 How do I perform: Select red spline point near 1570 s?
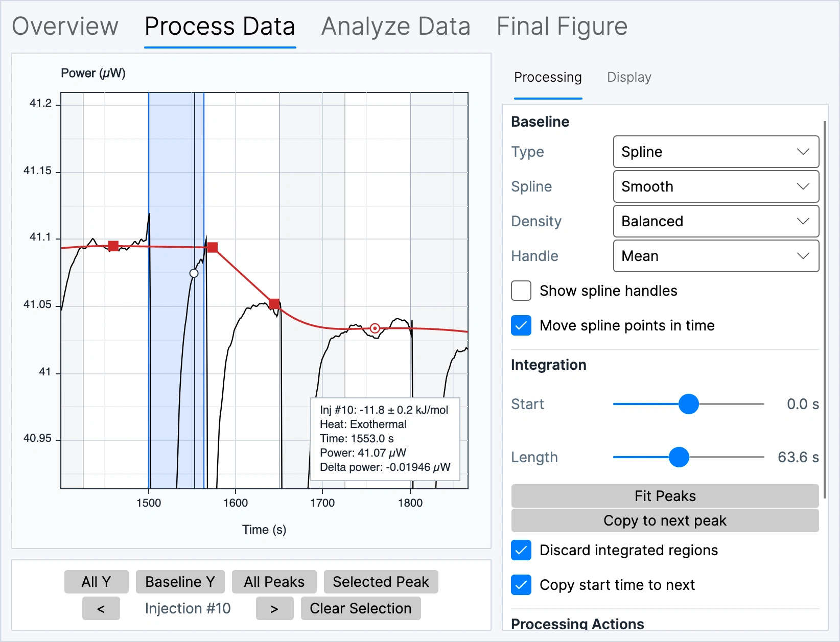pos(213,248)
